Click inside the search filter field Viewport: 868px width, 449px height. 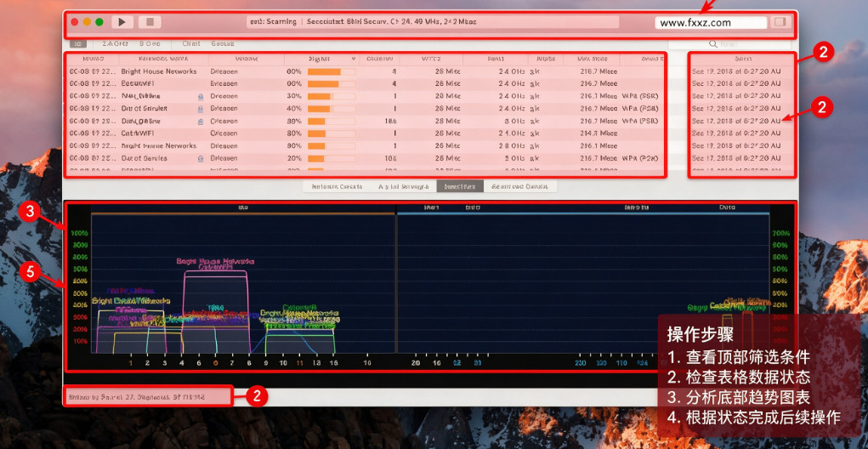point(729,43)
